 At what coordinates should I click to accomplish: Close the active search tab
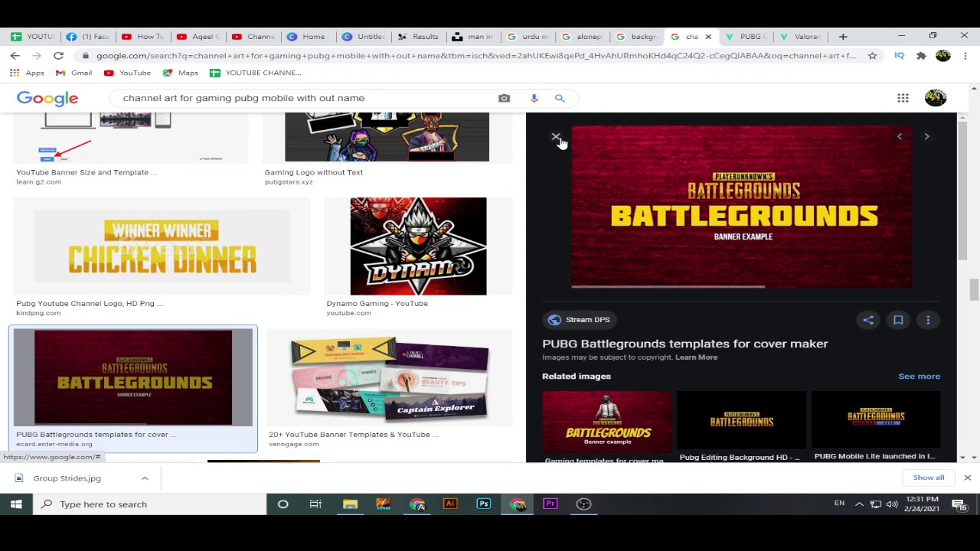pyautogui.click(x=708, y=37)
